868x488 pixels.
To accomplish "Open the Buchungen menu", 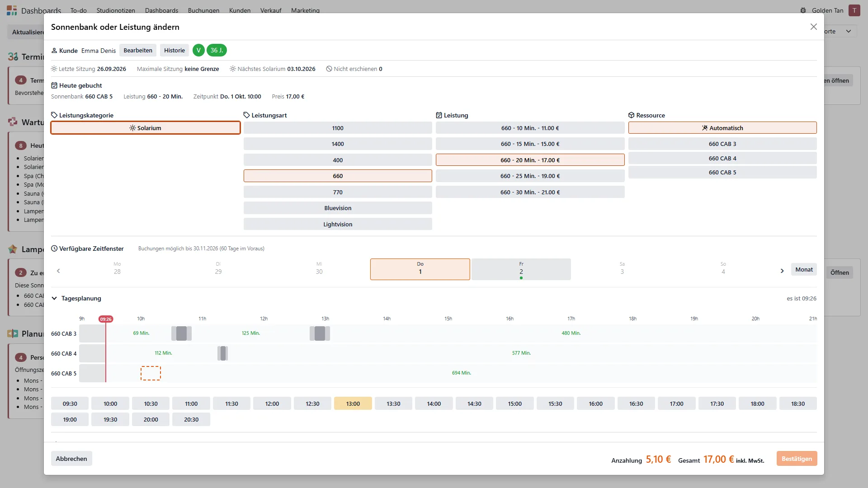I will (x=203, y=10).
